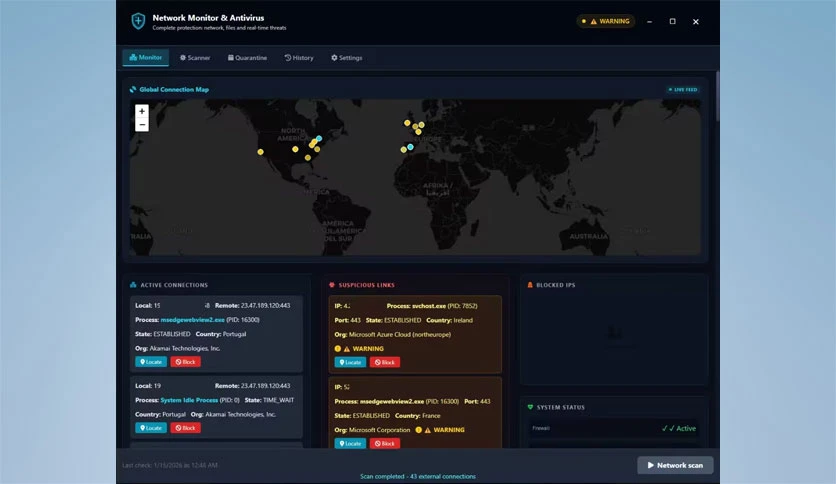Image resolution: width=836 pixels, height=484 pixels.
Task: Zoom in on the connection map
Action: 142,111
